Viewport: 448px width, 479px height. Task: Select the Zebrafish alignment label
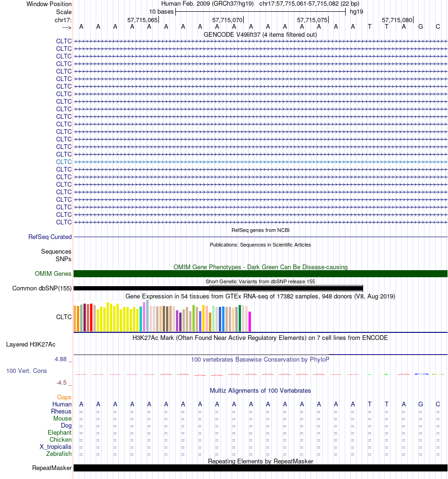(x=58, y=454)
